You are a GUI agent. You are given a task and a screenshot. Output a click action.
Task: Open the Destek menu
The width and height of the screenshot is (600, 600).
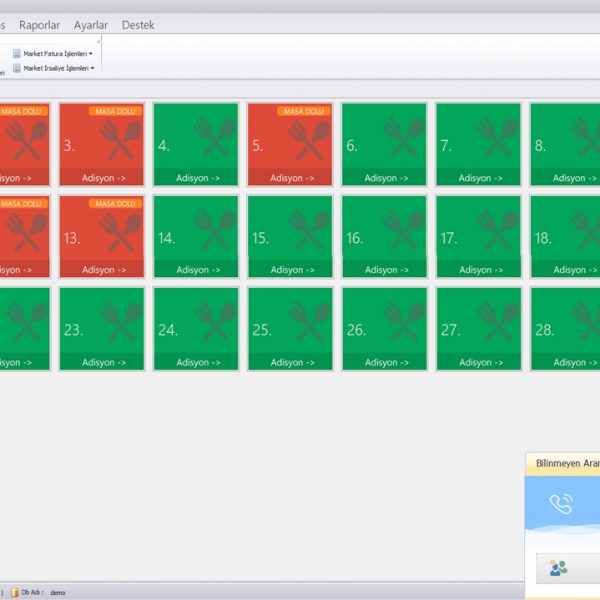tap(138, 25)
